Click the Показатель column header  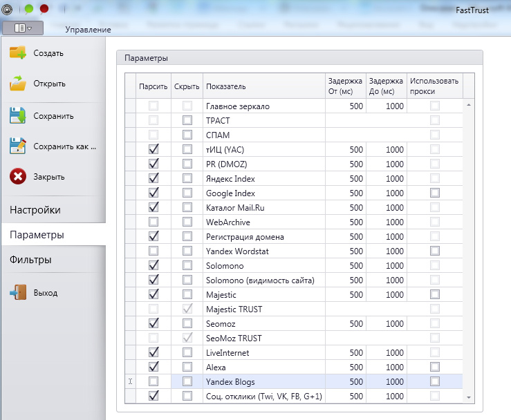[264, 86]
